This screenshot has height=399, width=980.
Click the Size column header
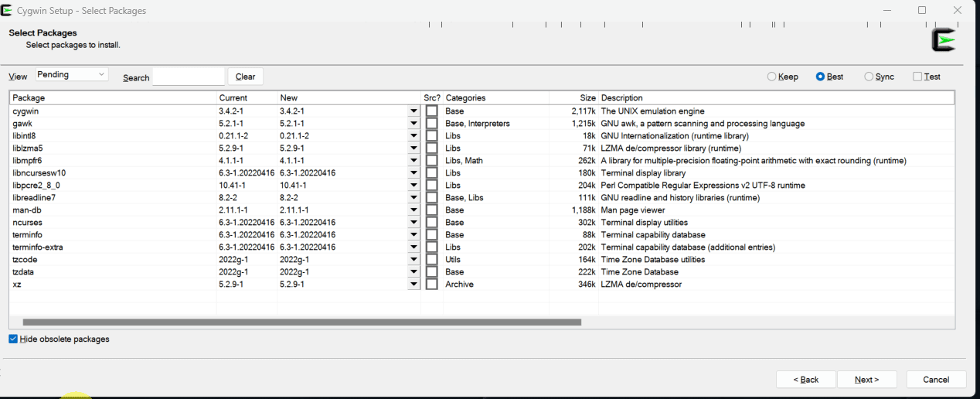click(573, 97)
